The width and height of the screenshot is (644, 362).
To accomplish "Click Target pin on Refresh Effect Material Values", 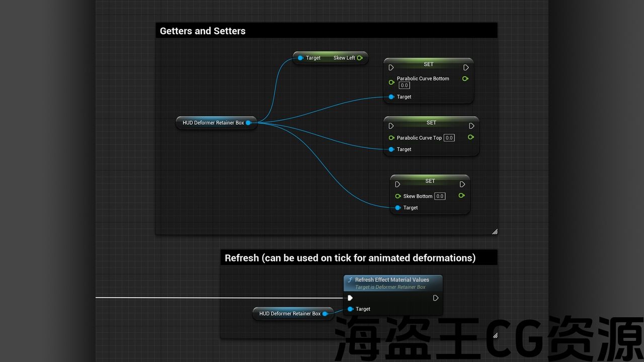I will (x=350, y=309).
